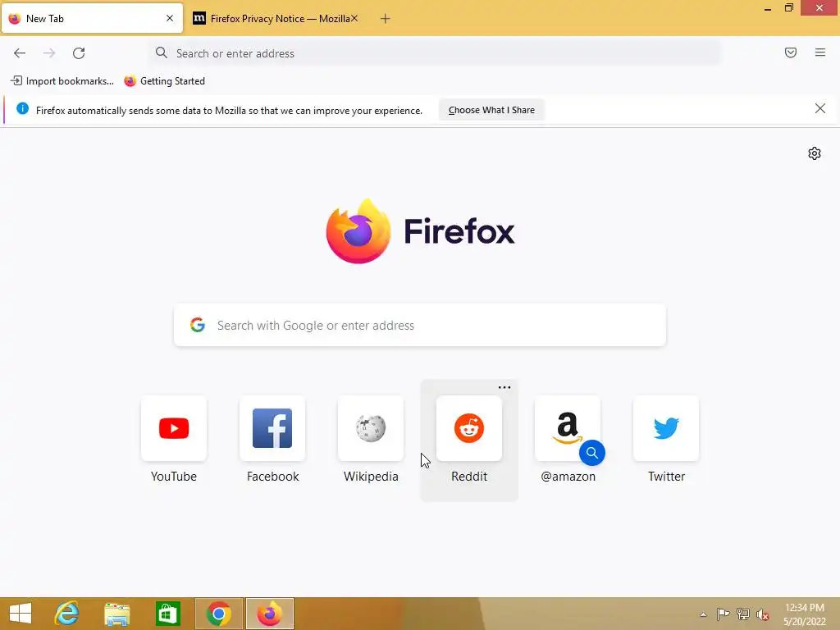Show hidden system tray icons
840x630 pixels.
[x=703, y=614]
